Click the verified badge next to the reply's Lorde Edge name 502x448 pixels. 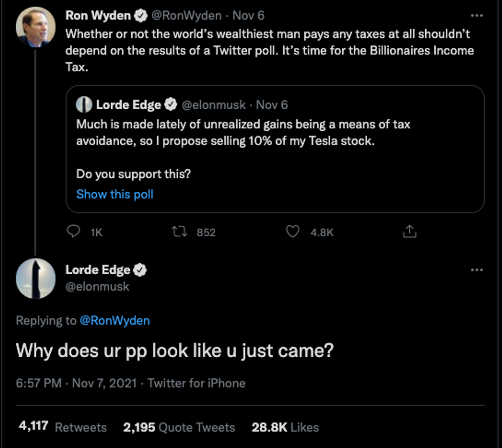click(140, 270)
